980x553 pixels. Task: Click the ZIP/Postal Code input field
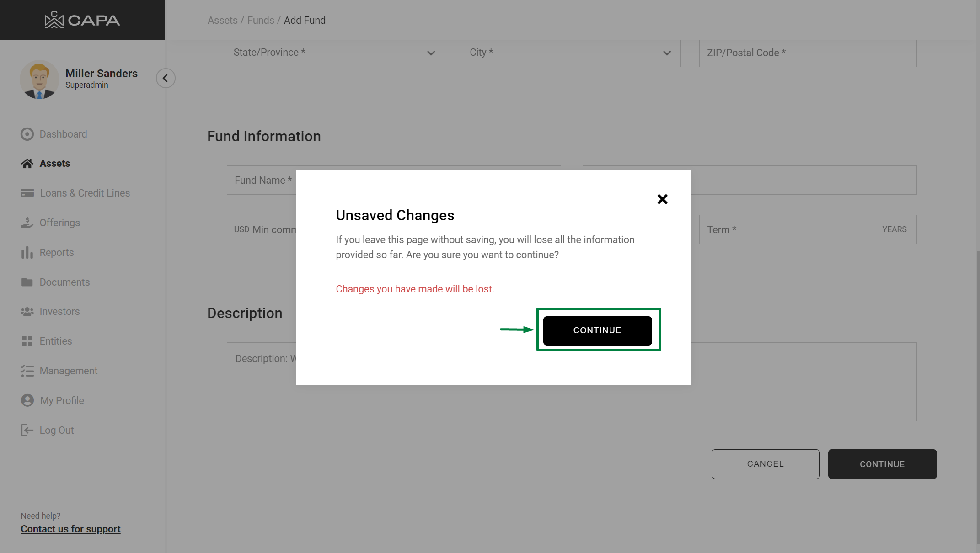(x=808, y=53)
